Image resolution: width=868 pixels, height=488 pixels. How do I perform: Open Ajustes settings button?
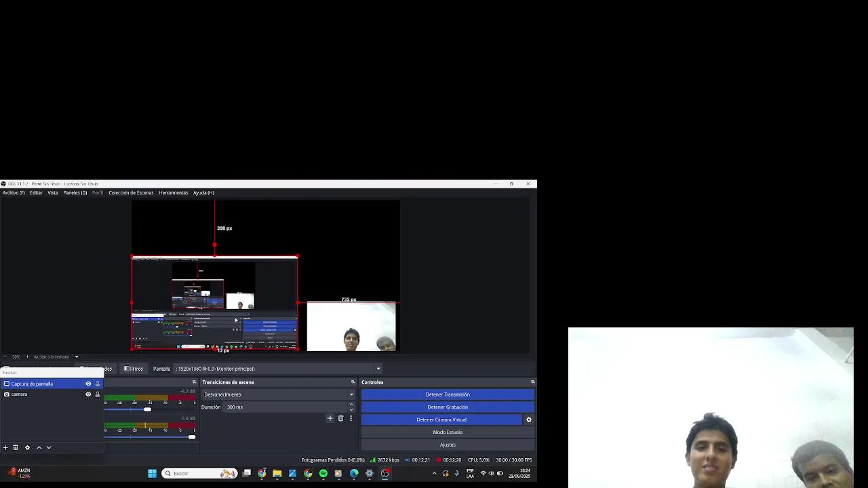click(x=448, y=445)
